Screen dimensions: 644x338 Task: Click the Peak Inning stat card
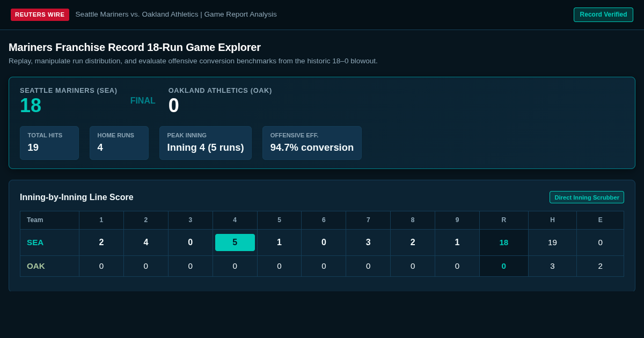[206, 143]
